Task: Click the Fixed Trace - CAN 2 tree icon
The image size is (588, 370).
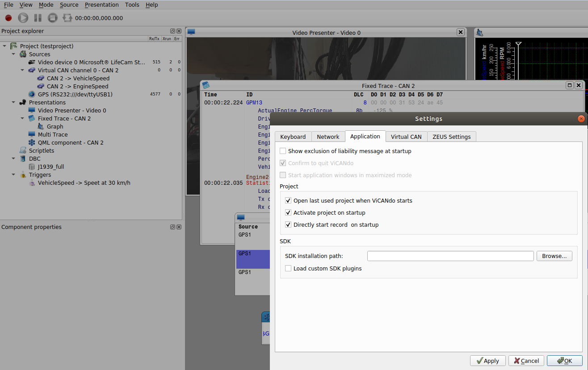Action: pyautogui.click(x=32, y=119)
